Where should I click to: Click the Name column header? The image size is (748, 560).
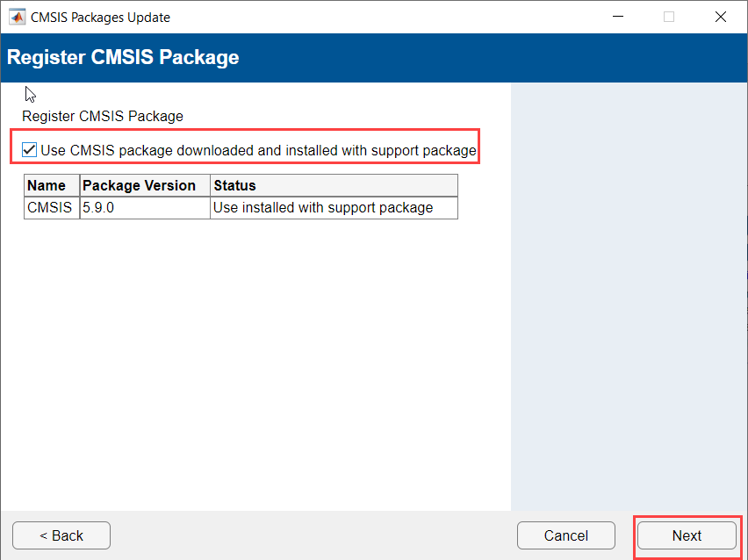[x=47, y=185]
